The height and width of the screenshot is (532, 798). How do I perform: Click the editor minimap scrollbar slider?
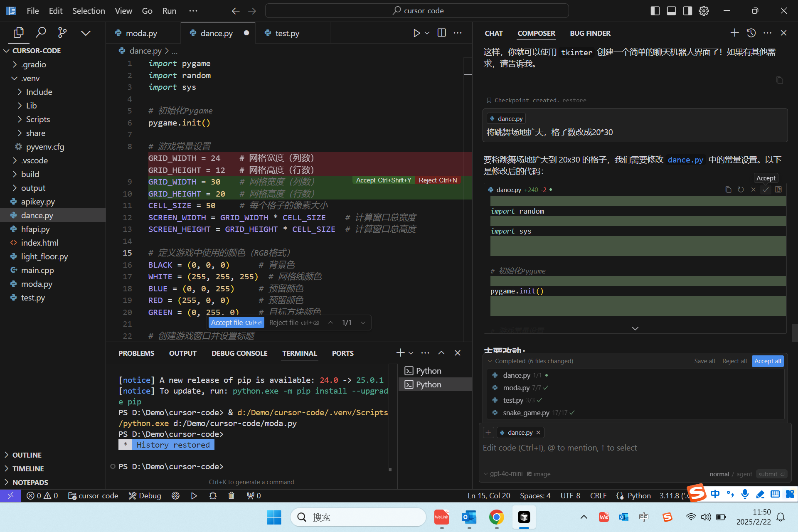tap(468, 74)
